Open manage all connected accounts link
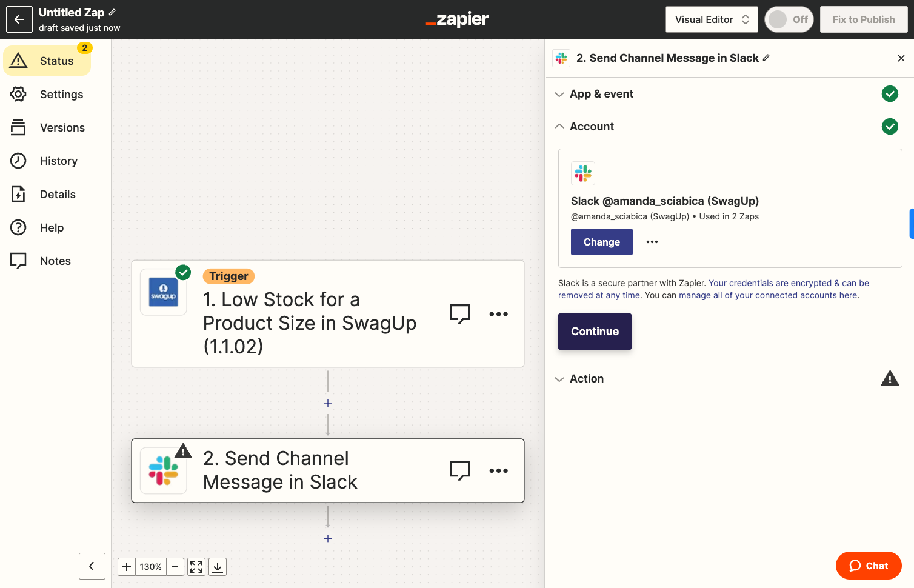 point(768,295)
